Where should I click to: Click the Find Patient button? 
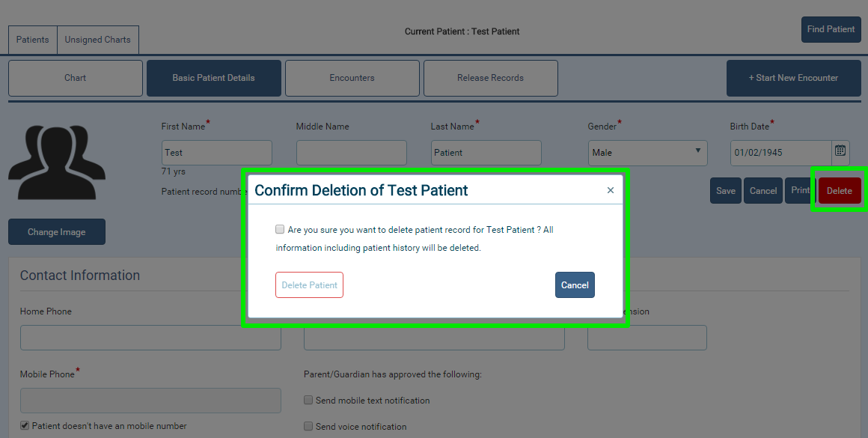coord(831,29)
